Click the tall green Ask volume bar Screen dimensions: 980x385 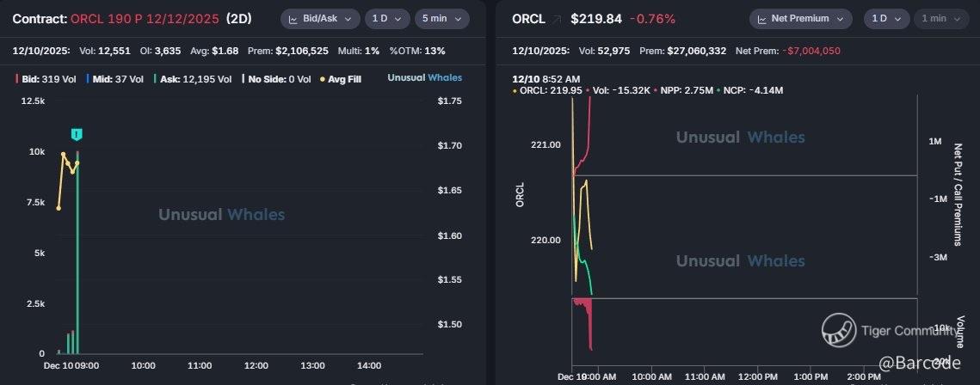click(77, 252)
